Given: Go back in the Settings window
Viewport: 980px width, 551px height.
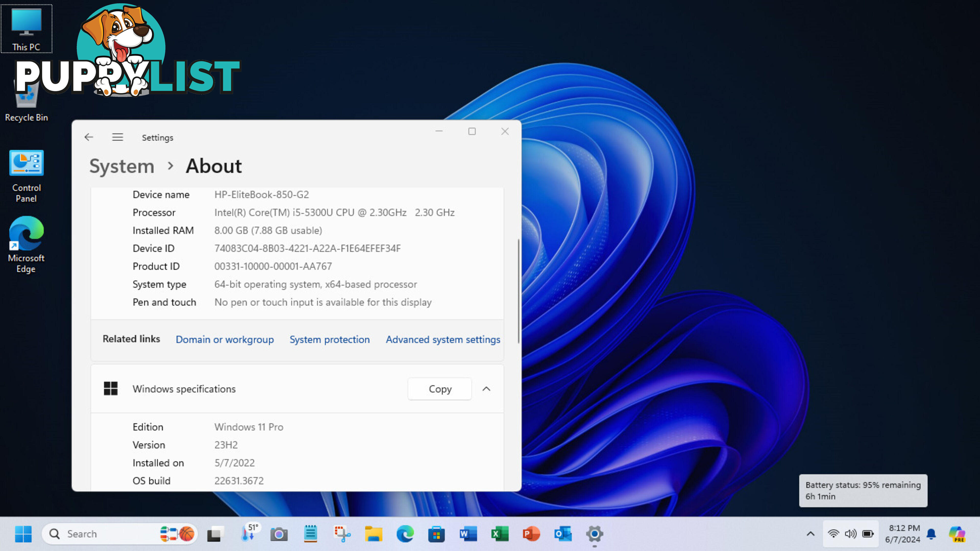Looking at the screenshot, I should click(x=89, y=137).
